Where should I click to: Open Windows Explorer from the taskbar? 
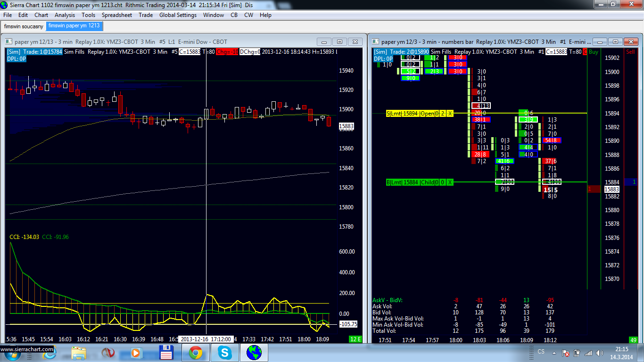point(79,353)
